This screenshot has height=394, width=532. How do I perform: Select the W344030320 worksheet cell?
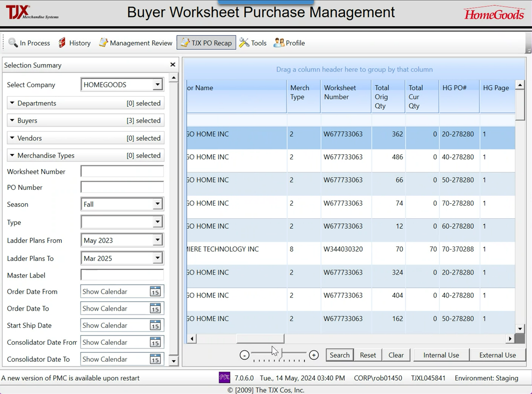(x=346, y=253)
